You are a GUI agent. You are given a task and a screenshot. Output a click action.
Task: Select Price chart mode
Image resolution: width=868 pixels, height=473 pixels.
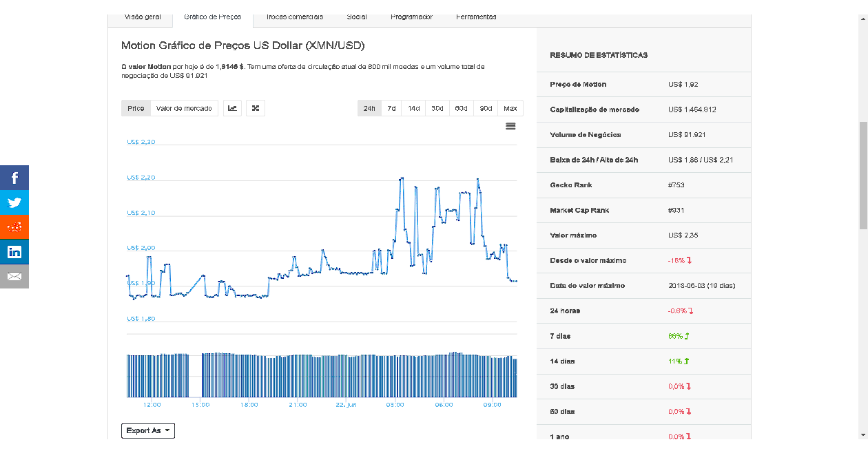click(136, 108)
